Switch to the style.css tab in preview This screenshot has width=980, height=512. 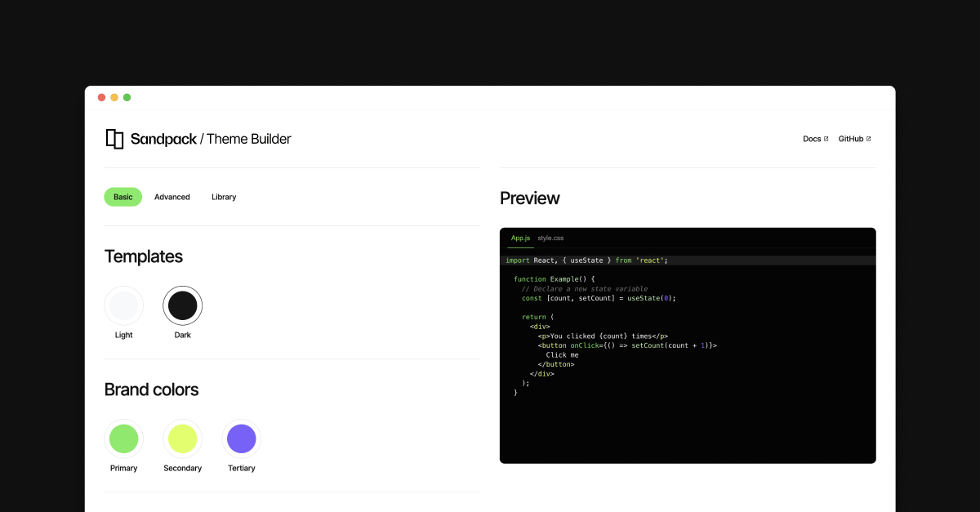[x=550, y=238]
